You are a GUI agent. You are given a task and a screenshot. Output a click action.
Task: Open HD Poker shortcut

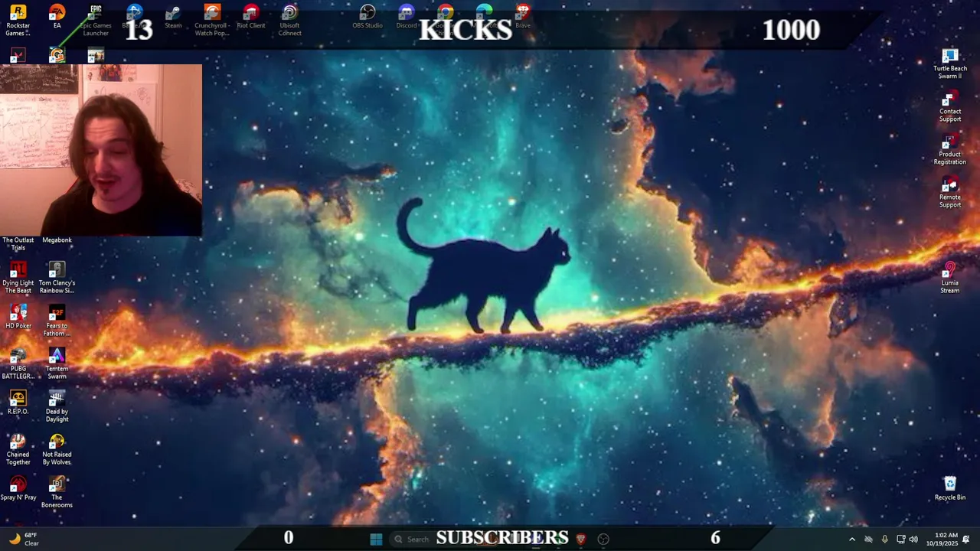click(x=18, y=317)
